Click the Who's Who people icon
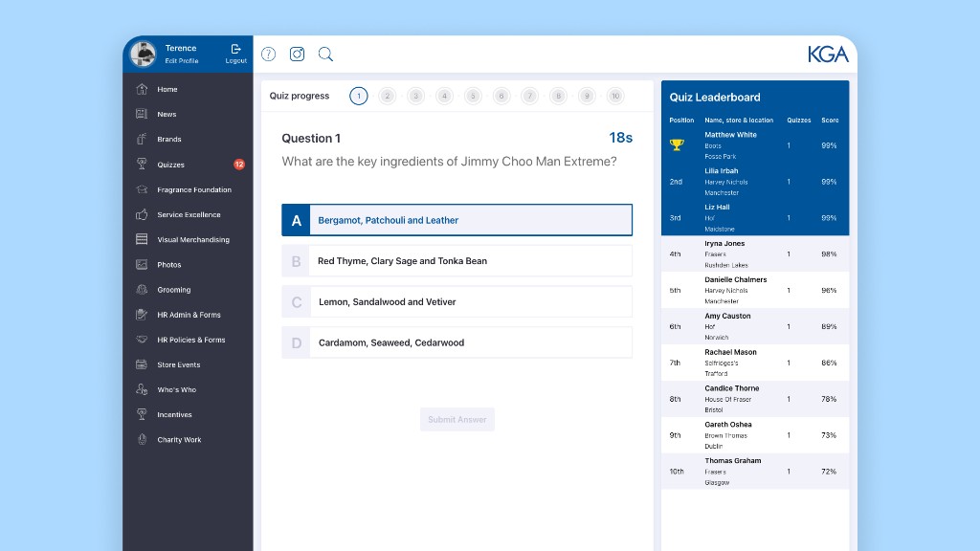This screenshot has height=551, width=980. [x=142, y=389]
